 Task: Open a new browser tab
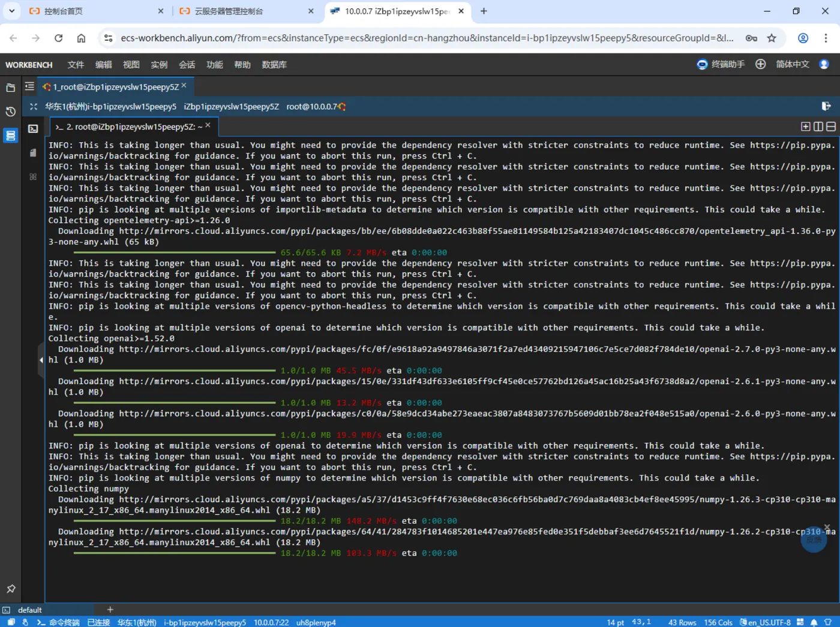coord(484,11)
